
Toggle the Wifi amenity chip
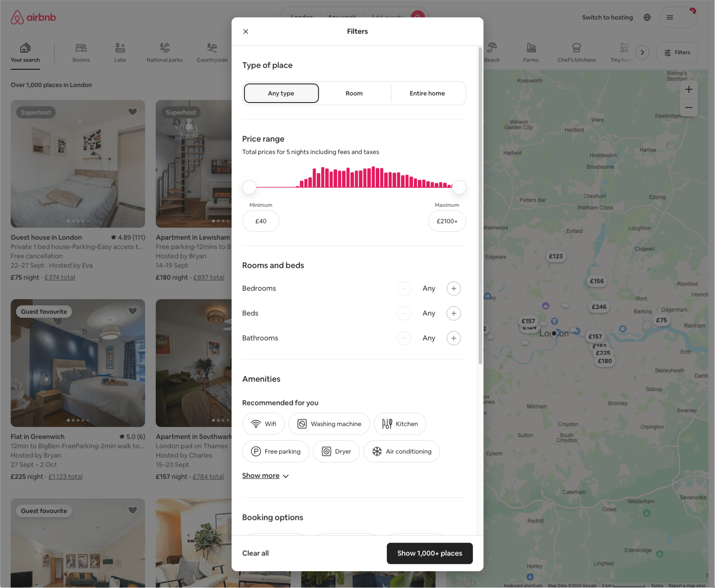(x=263, y=424)
